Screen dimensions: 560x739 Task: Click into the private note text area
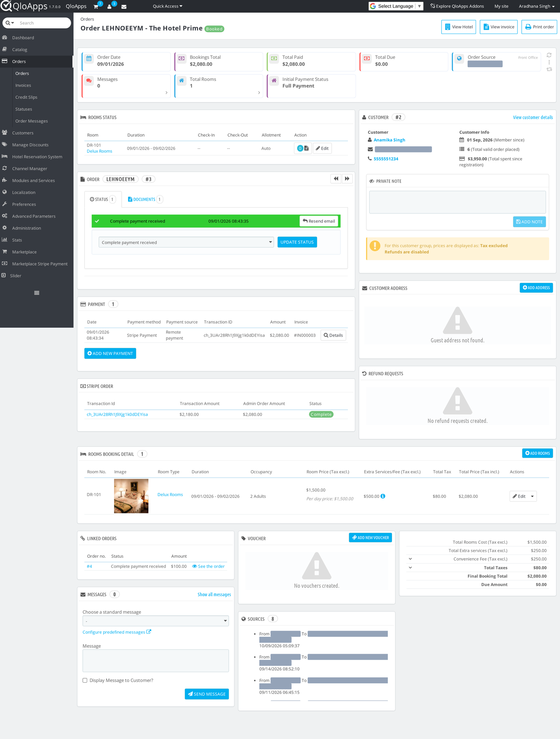point(457,202)
